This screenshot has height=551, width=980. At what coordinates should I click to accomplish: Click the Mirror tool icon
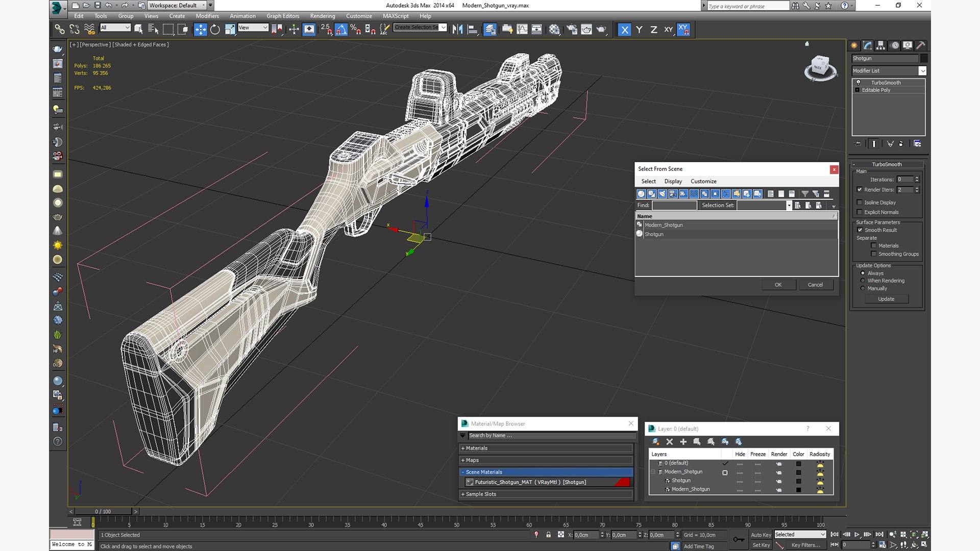(x=457, y=29)
